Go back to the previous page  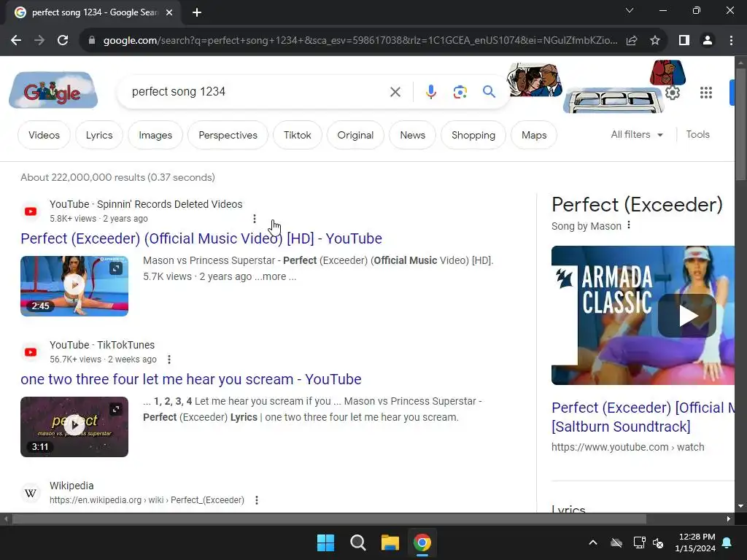tap(16, 41)
